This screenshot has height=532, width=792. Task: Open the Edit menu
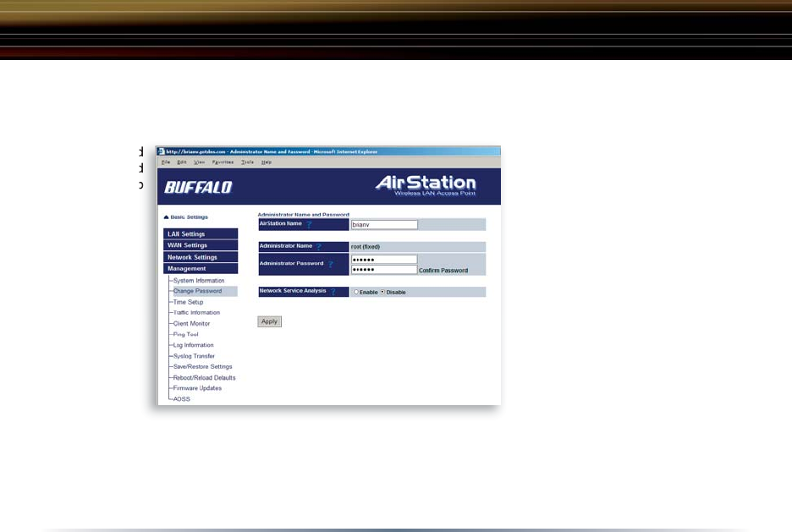point(182,162)
